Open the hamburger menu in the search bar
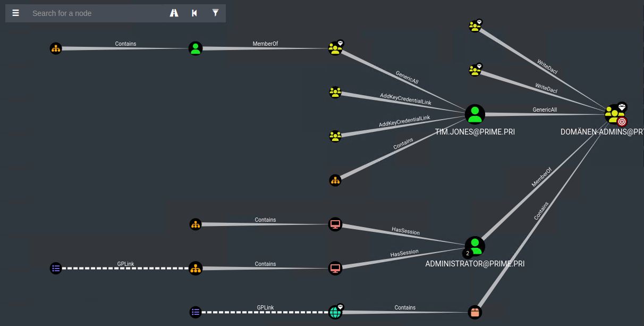Image resolution: width=644 pixels, height=326 pixels. click(15, 13)
